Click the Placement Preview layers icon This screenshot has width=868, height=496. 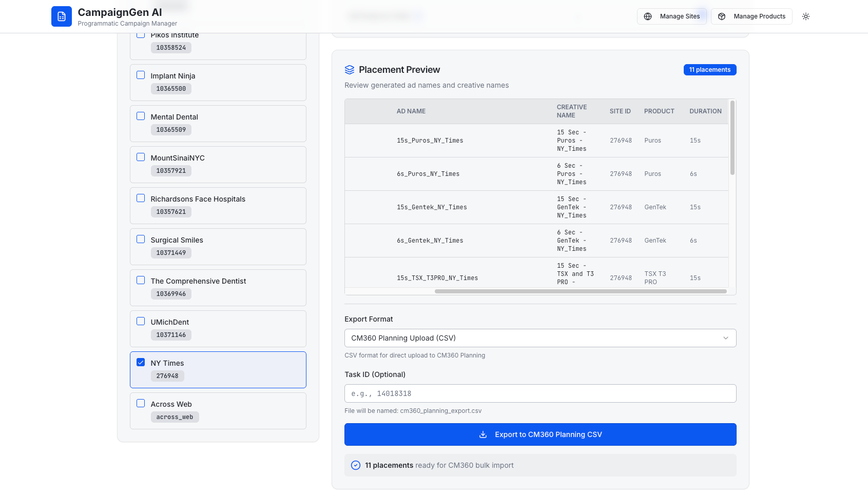point(350,70)
